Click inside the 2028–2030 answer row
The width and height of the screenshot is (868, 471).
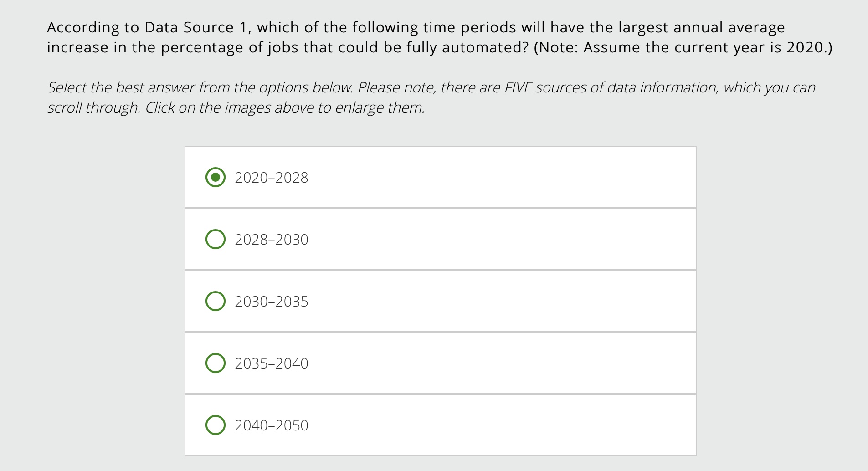tap(440, 239)
